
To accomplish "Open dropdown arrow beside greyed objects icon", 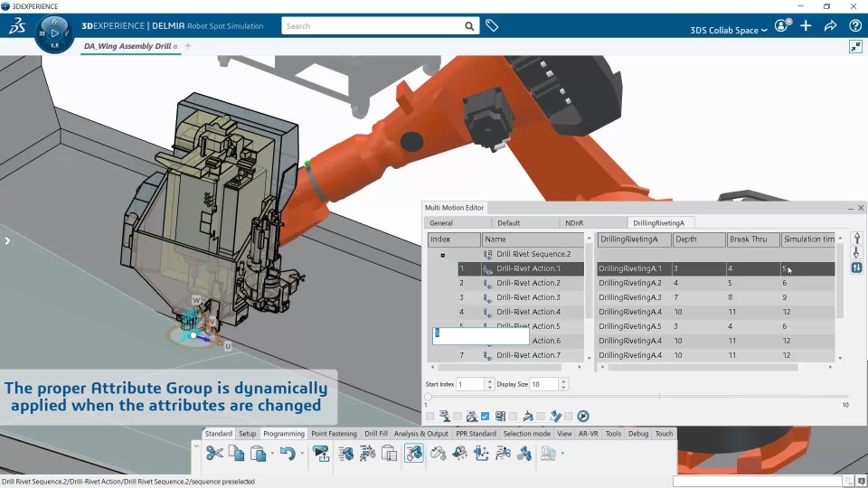I will pyautogui.click(x=562, y=454).
